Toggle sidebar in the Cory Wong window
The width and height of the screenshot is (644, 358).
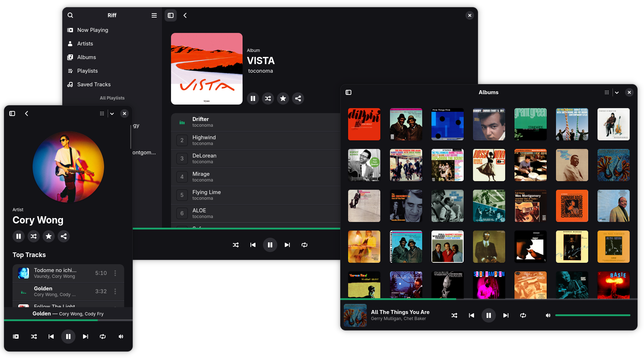coord(12,113)
